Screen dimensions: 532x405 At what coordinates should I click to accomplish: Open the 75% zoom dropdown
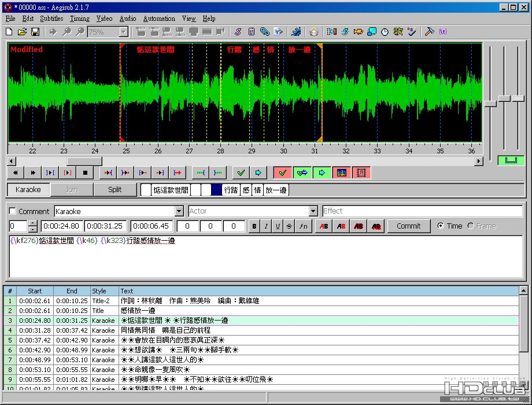[x=124, y=32]
